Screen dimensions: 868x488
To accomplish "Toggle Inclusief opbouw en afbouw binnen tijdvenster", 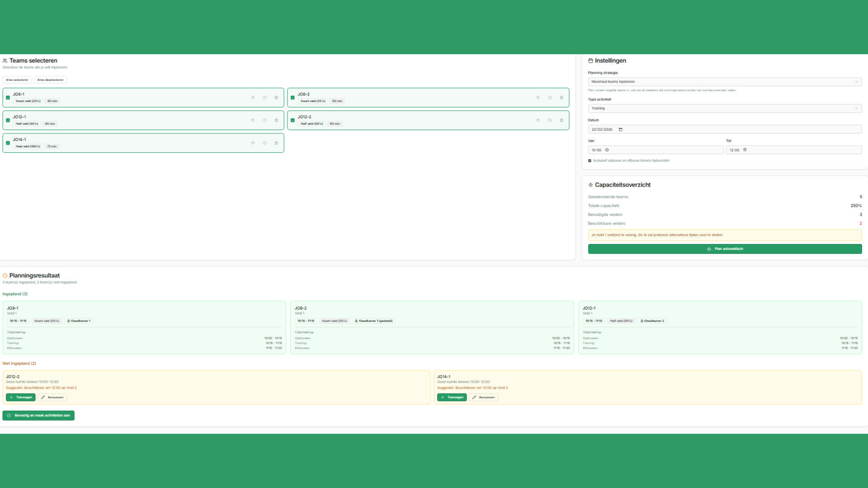I will 590,160.
